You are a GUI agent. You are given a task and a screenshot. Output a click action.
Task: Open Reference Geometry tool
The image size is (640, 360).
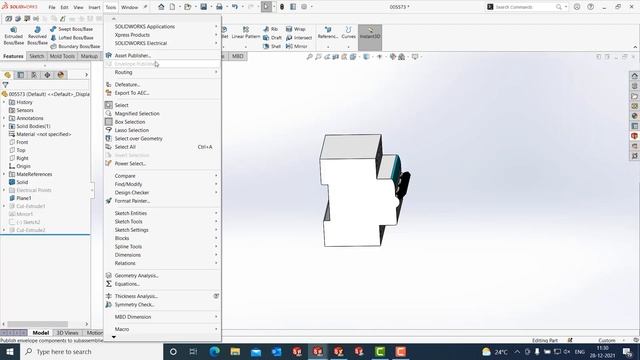tap(328, 33)
